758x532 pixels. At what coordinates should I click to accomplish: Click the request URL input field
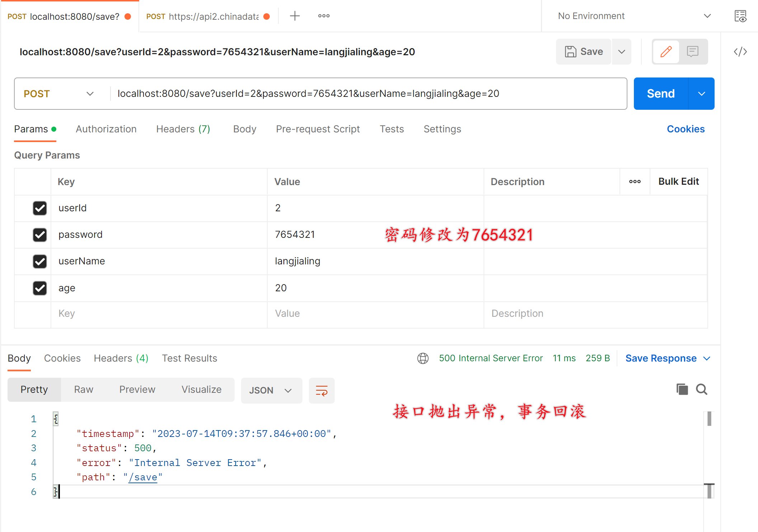pos(368,94)
